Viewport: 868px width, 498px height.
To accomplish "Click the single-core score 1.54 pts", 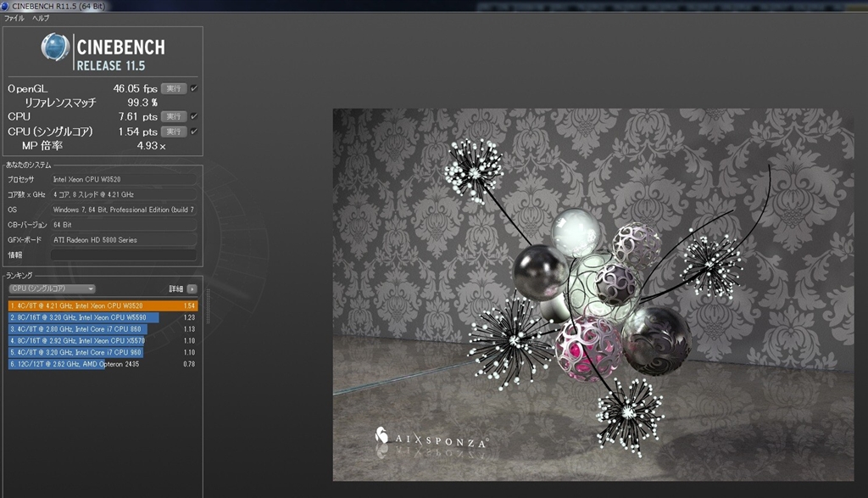I will (x=138, y=131).
